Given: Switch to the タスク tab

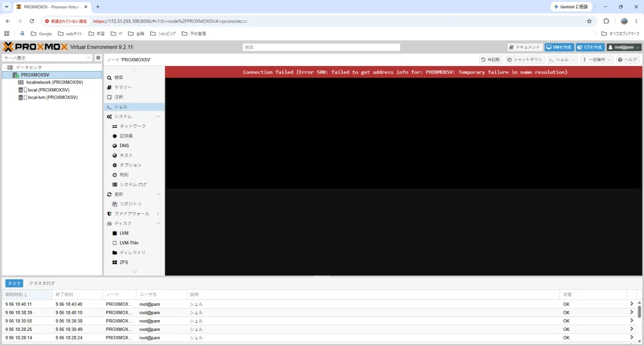Looking at the screenshot, I should pyautogui.click(x=14, y=283).
